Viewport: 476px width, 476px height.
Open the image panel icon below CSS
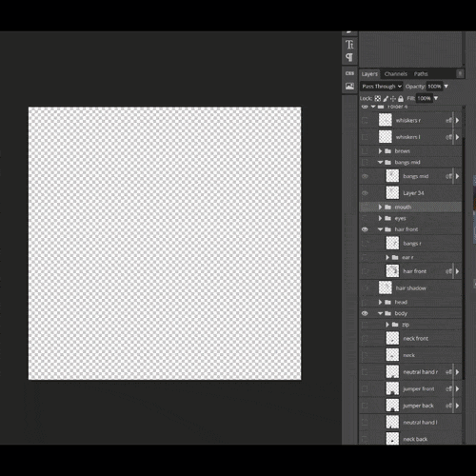[x=349, y=86]
